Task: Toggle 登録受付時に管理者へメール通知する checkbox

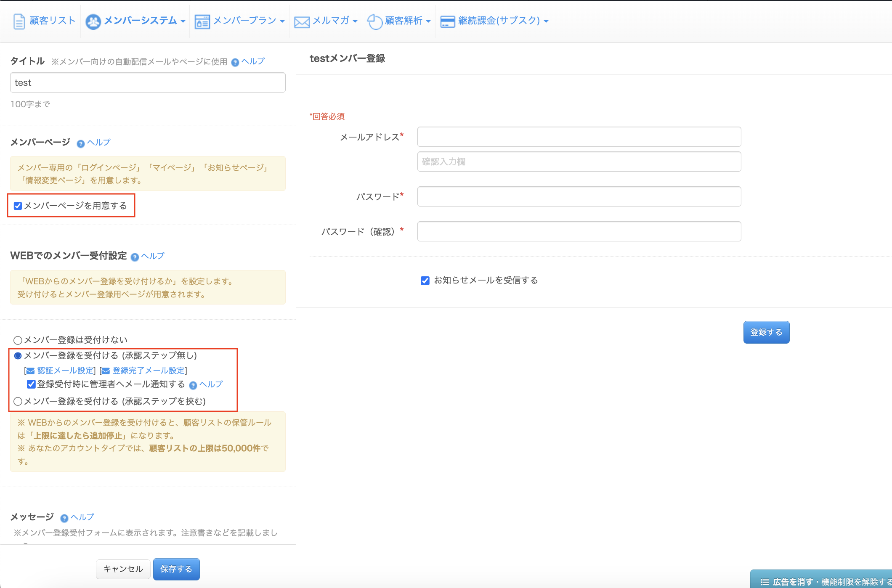Action: (x=31, y=384)
